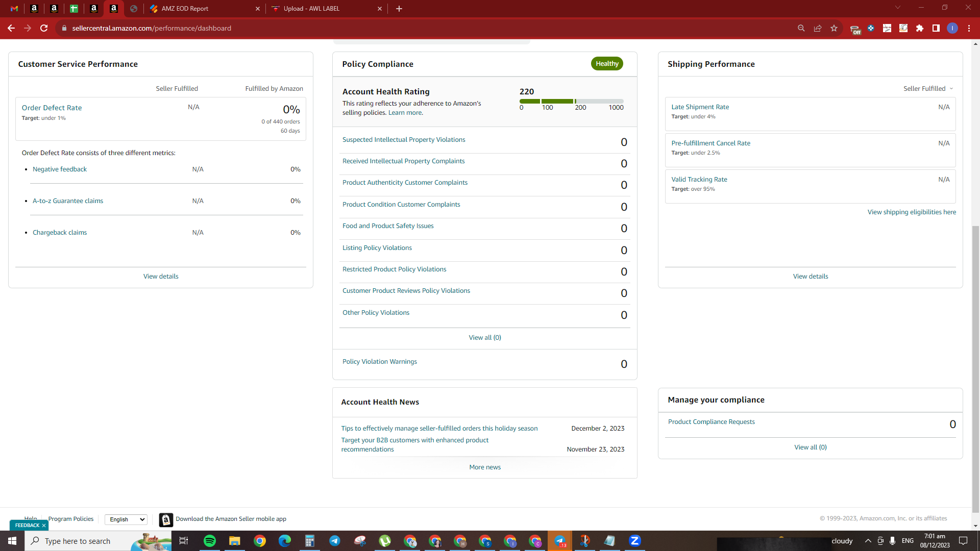
Task: Close the FEEDBACK tab
Action: (x=44, y=525)
